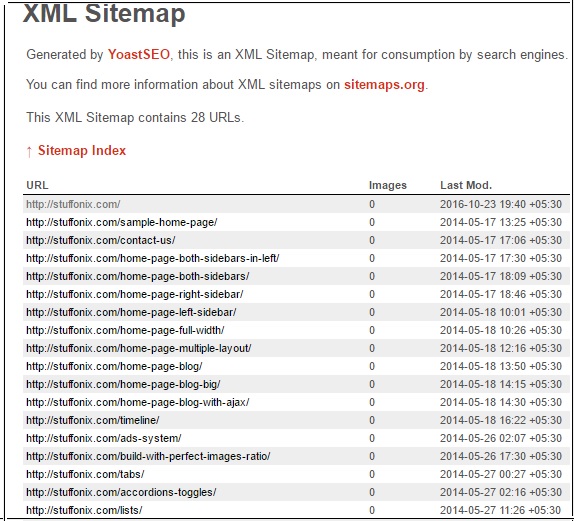Open the timeline URL
The image size is (574, 521).
[x=93, y=420]
